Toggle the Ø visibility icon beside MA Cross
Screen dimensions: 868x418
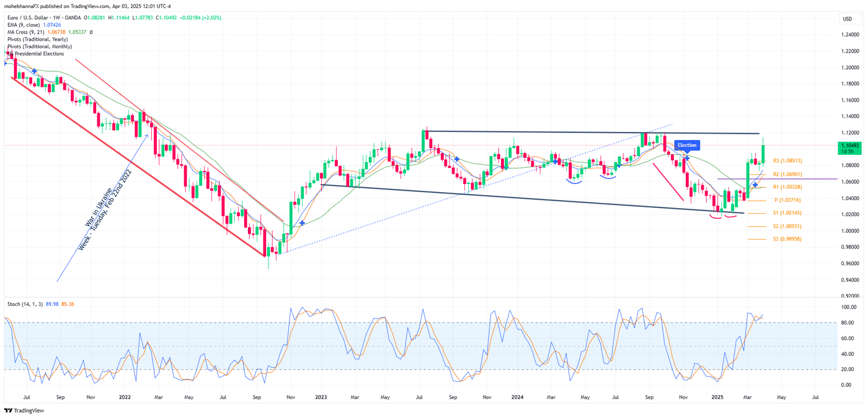91,31
